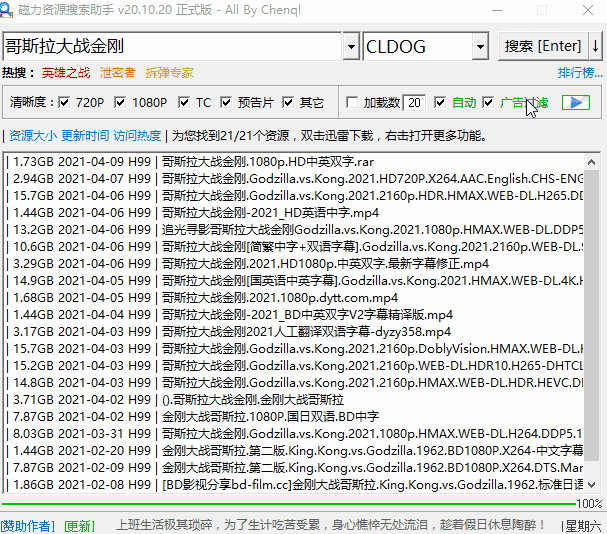Click the search keyword input field

click(172, 46)
